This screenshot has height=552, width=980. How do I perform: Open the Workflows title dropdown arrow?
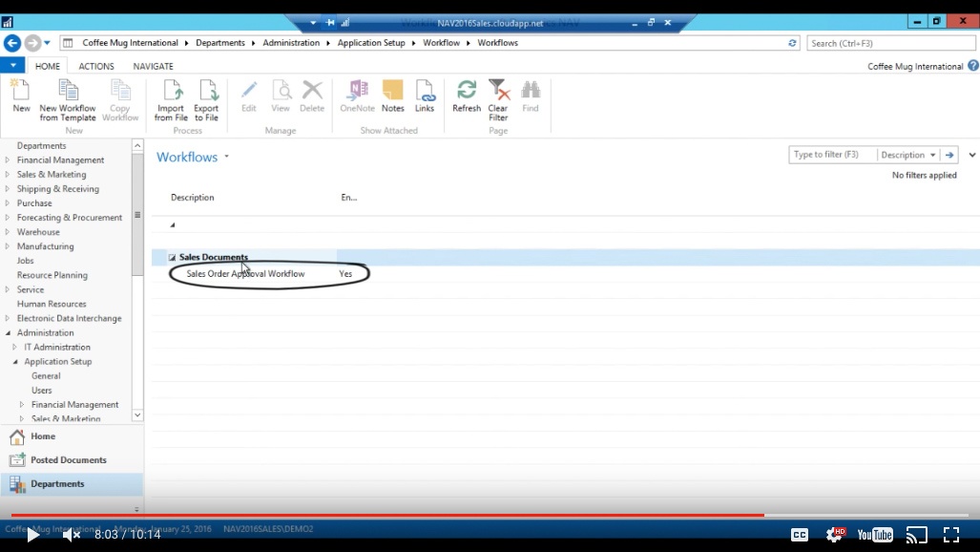(x=226, y=157)
